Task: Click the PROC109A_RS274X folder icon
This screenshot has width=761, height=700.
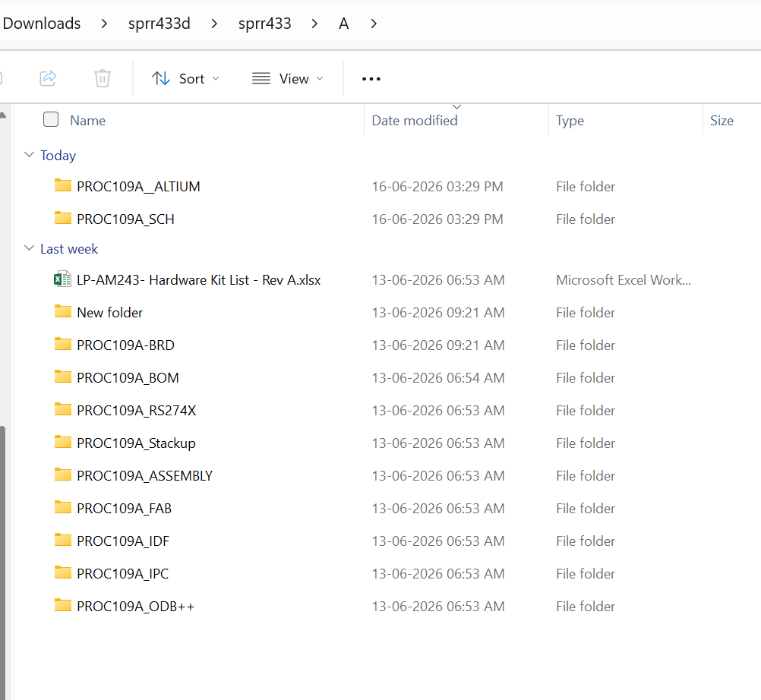Action: (x=62, y=409)
